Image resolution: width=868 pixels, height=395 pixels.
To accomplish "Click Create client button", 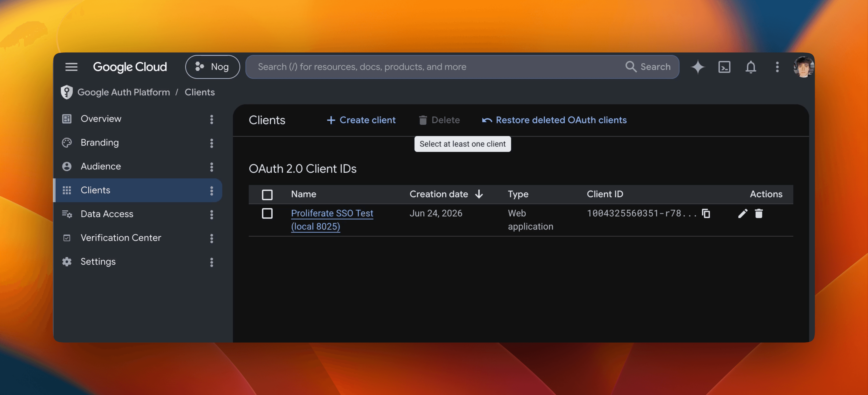I will [x=361, y=120].
